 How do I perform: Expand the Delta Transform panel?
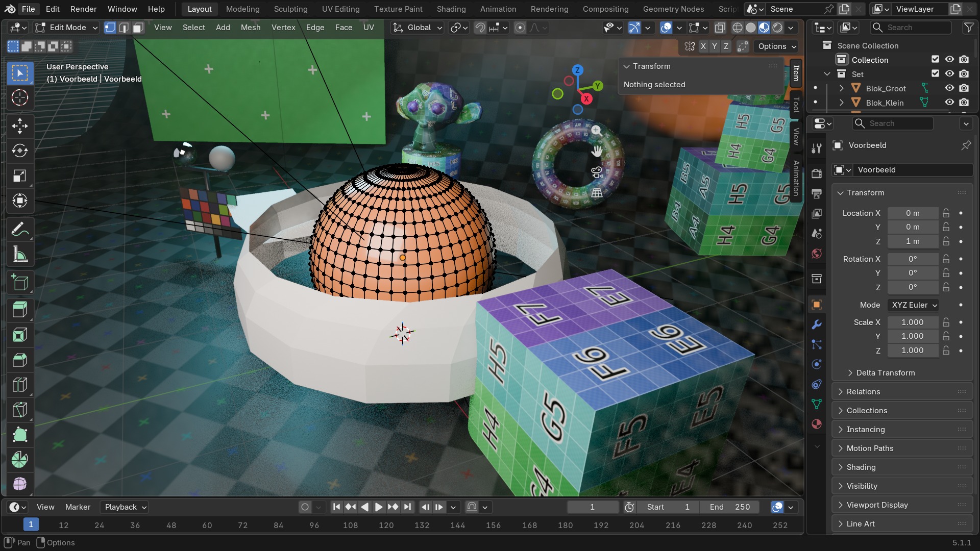(x=886, y=373)
